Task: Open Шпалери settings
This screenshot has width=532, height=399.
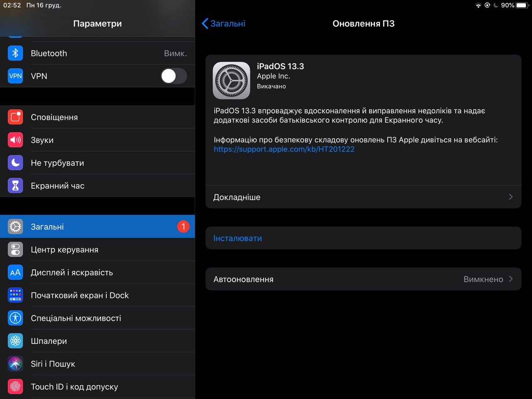Action: pyautogui.click(x=97, y=341)
